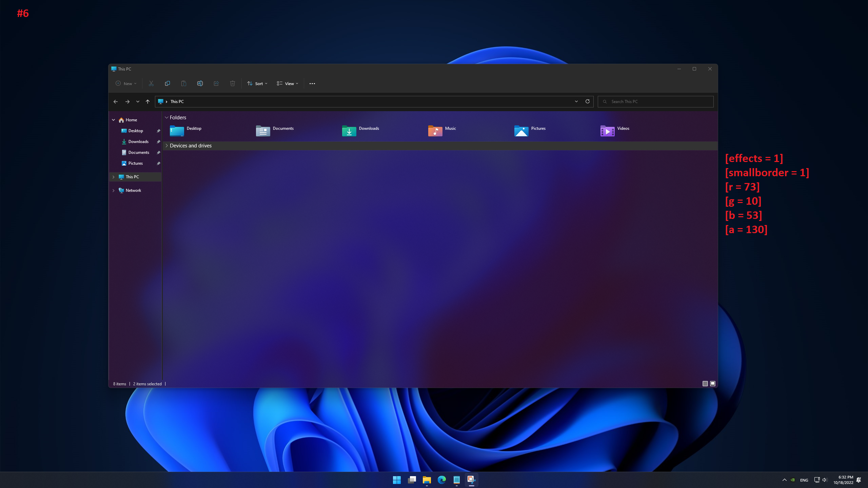Show hidden icons in system tray

(x=785, y=480)
